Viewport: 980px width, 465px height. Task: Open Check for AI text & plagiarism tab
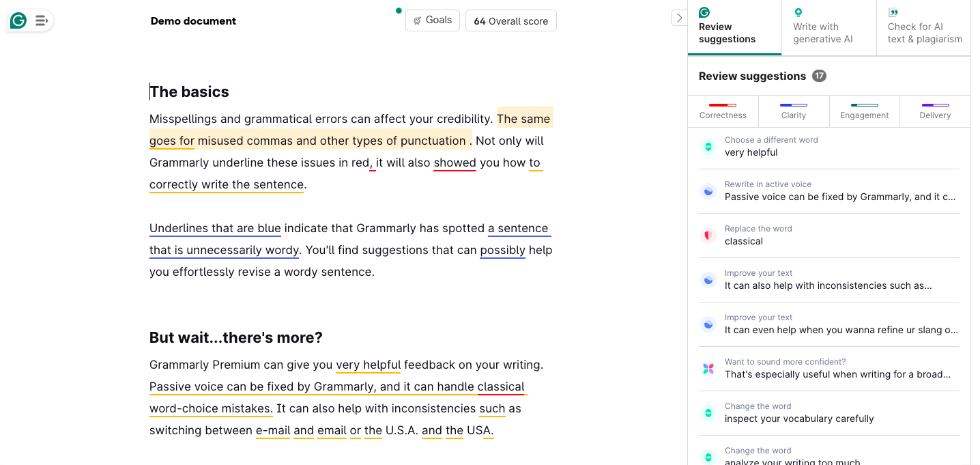point(924,27)
